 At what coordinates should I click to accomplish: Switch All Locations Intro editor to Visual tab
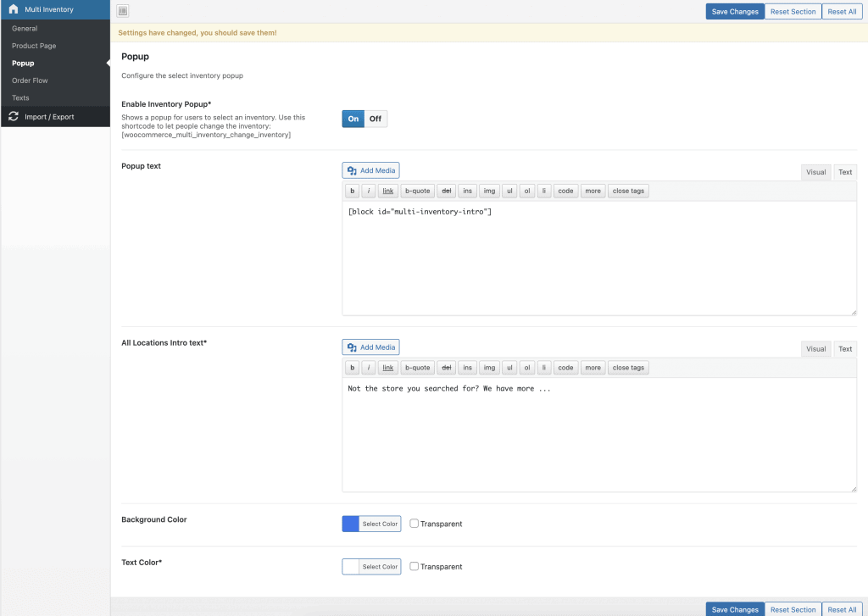(815, 349)
